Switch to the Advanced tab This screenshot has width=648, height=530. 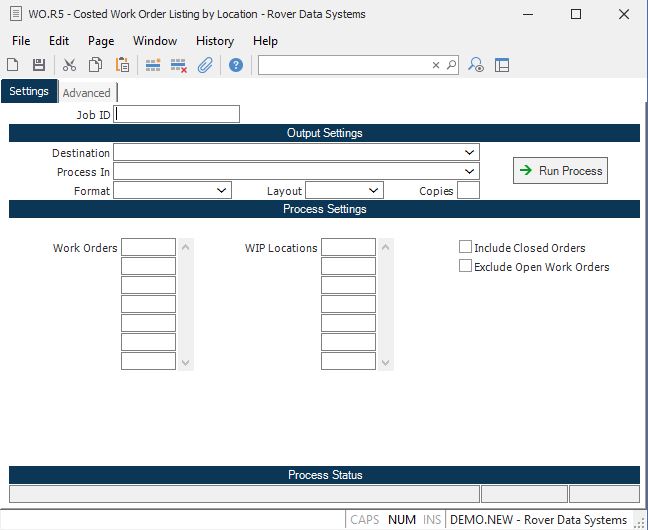tap(87, 93)
